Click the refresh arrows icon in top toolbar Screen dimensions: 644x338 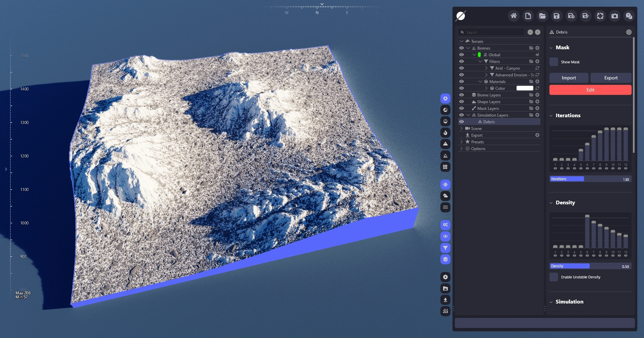(x=600, y=16)
